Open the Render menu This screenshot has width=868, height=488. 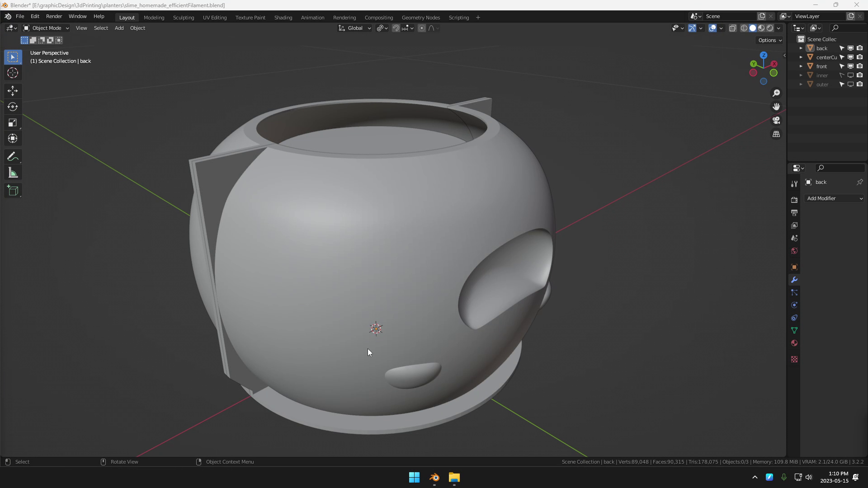tap(54, 16)
